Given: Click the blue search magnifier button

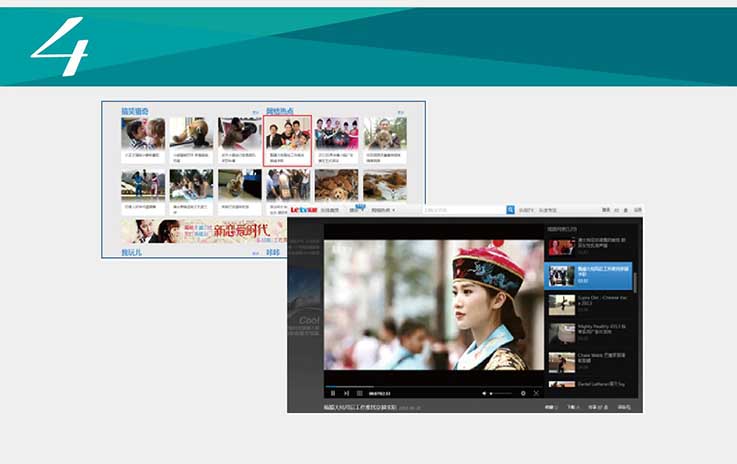Looking at the screenshot, I should click(x=510, y=210).
